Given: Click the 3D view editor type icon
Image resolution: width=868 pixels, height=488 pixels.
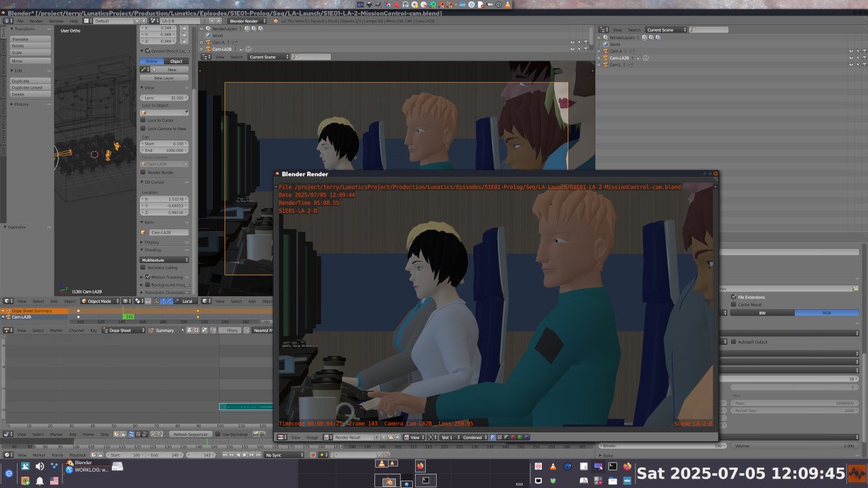Looking at the screenshot, I should (7, 301).
